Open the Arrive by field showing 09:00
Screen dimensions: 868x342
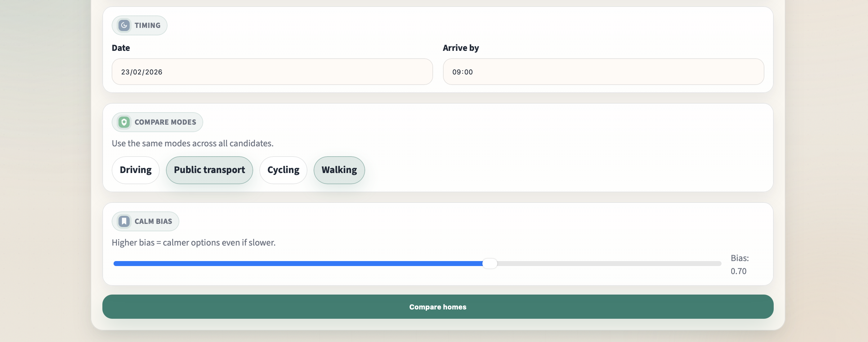coord(603,71)
